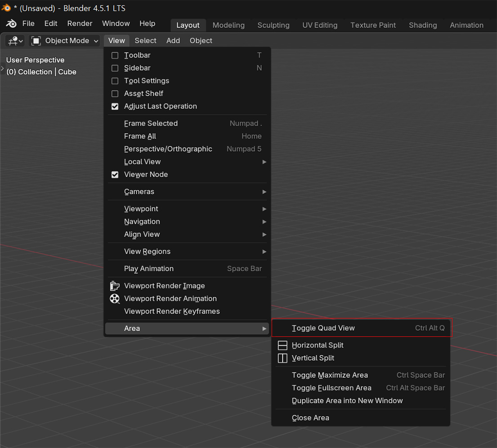Open the Edit menu
Image resolution: width=497 pixels, height=448 pixels.
click(x=51, y=23)
